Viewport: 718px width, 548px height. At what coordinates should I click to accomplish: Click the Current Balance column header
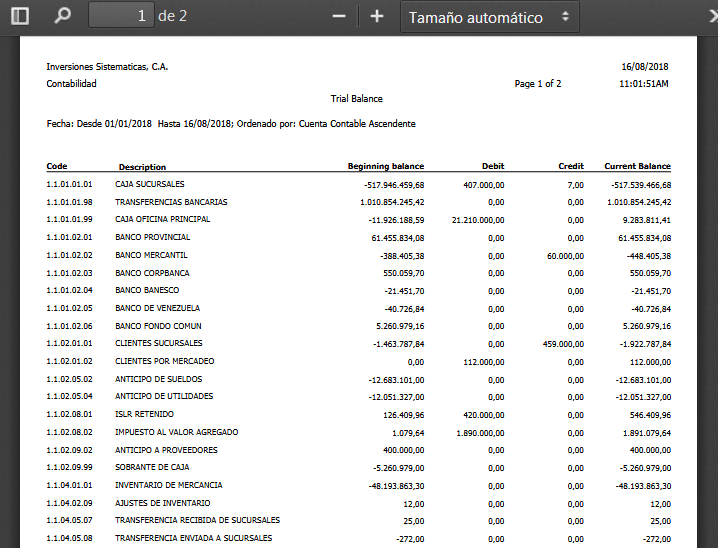point(637,166)
